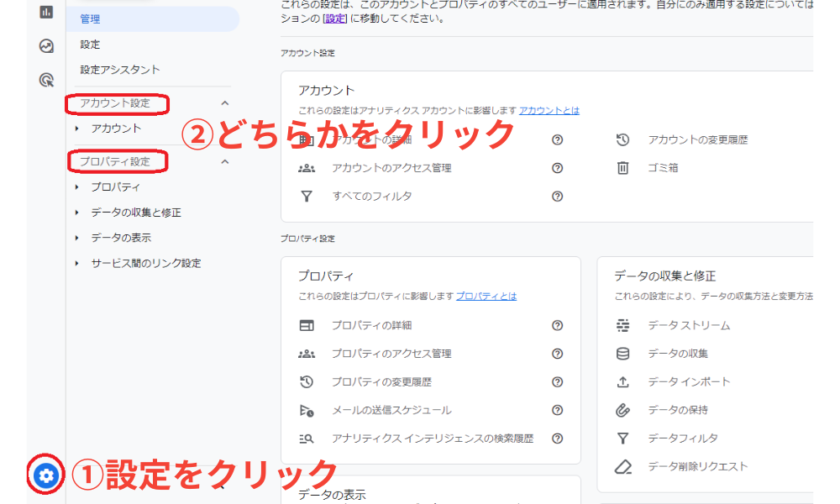
Task: Select the 探索 speedometer icon in sidebar
Action: [x=46, y=44]
